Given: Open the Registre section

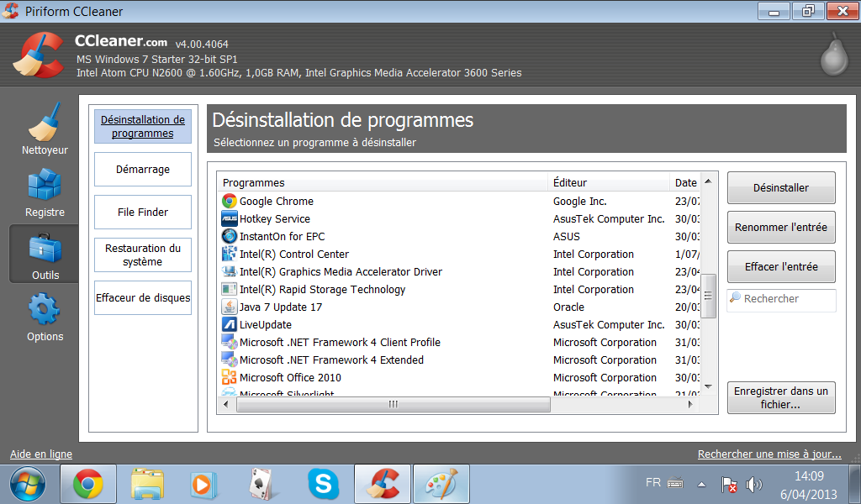Looking at the screenshot, I should click(45, 193).
